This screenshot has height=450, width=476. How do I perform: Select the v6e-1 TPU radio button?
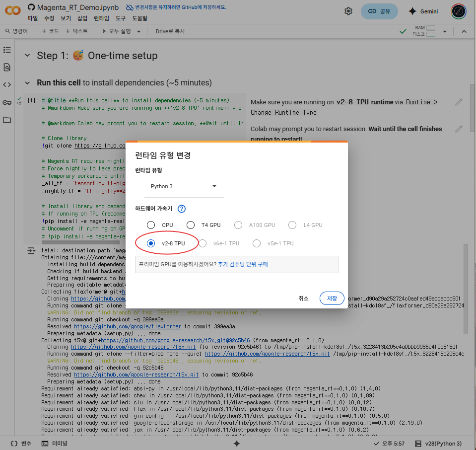[203, 243]
